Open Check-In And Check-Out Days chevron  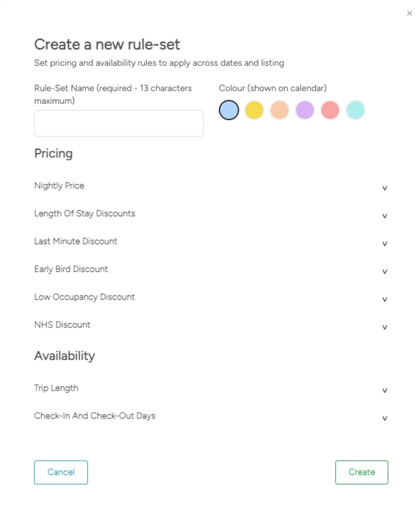tap(385, 418)
